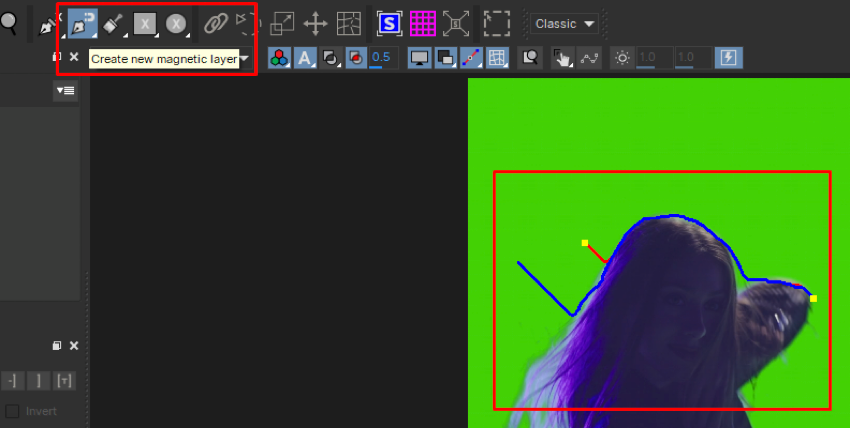Click the dashed marquee selection tool
The height and width of the screenshot is (428, 850).
(x=496, y=23)
